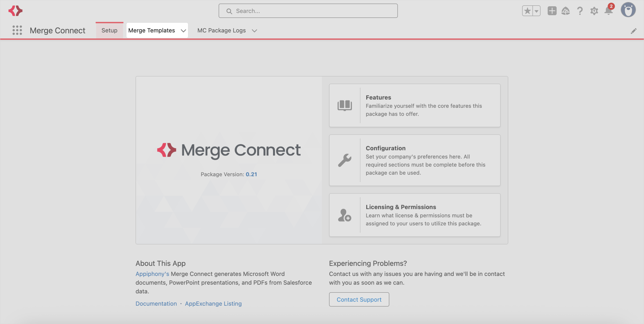Click the search magnifier in the search bar
Screen dimensions: 644x324
[x=229, y=11]
